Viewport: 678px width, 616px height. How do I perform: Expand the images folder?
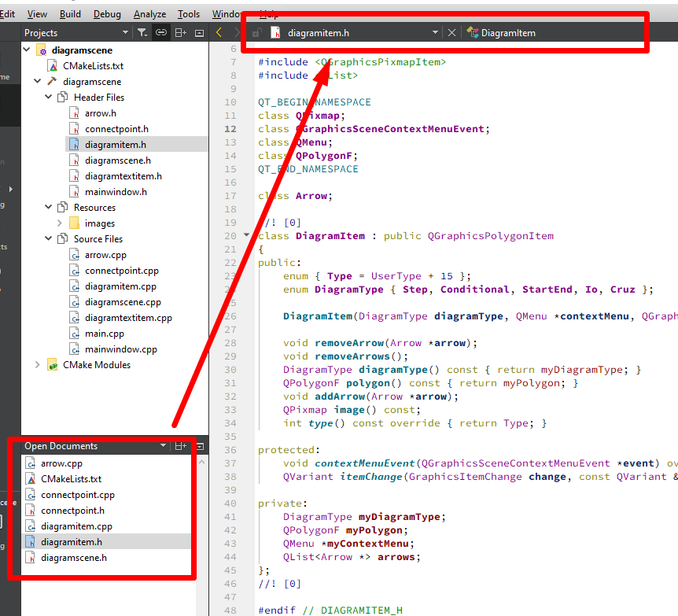(59, 223)
